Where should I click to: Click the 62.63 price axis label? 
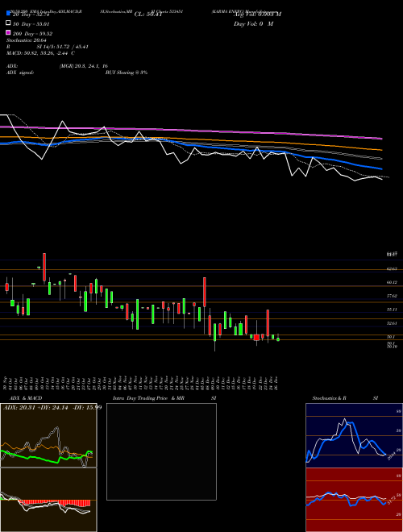[392, 268]
